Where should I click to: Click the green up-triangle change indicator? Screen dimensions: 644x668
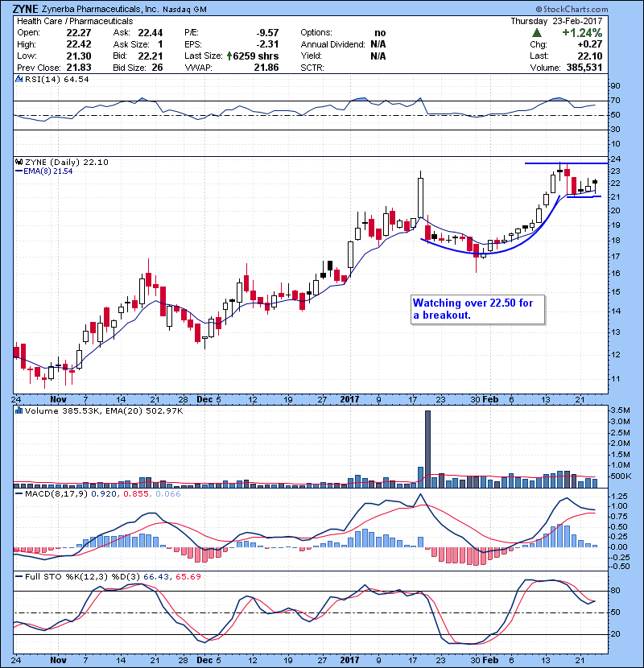pos(537,33)
